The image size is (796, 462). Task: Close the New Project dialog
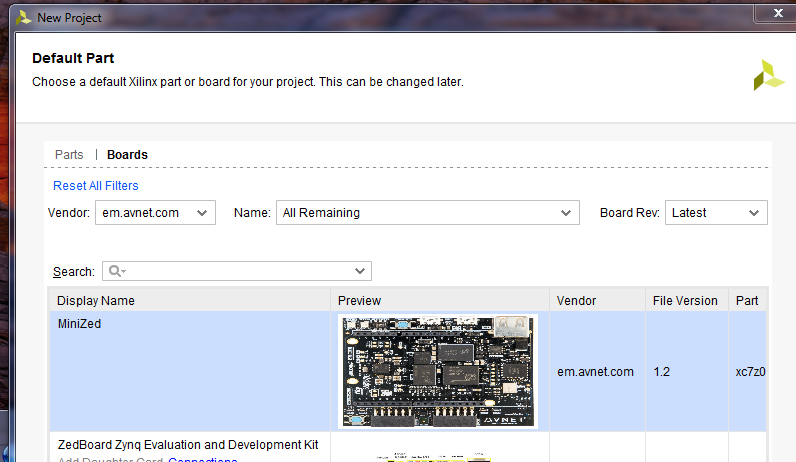(x=778, y=13)
